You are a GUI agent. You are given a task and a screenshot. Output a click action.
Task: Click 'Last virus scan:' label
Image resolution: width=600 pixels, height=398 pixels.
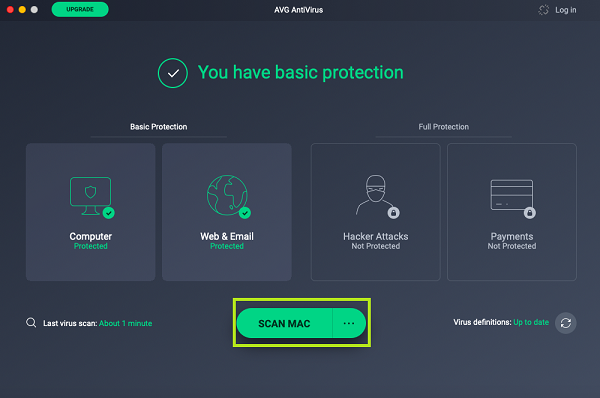click(70, 323)
